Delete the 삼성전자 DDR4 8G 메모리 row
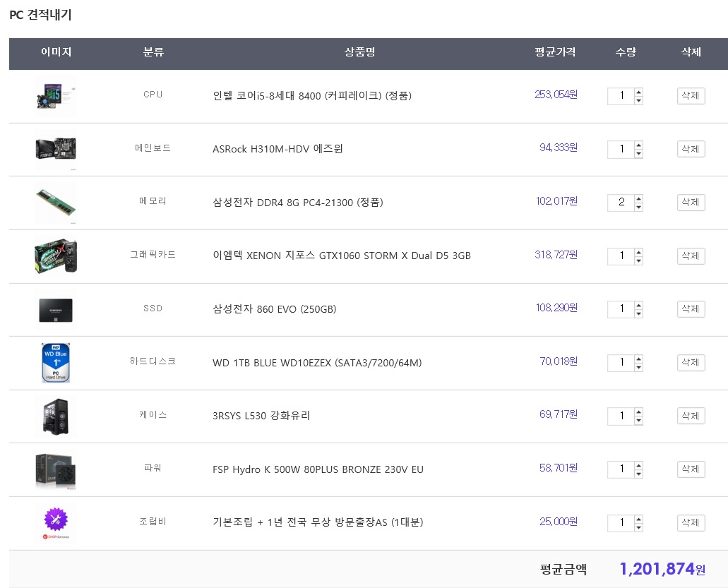The height and width of the screenshot is (588, 728). [691, 203]
